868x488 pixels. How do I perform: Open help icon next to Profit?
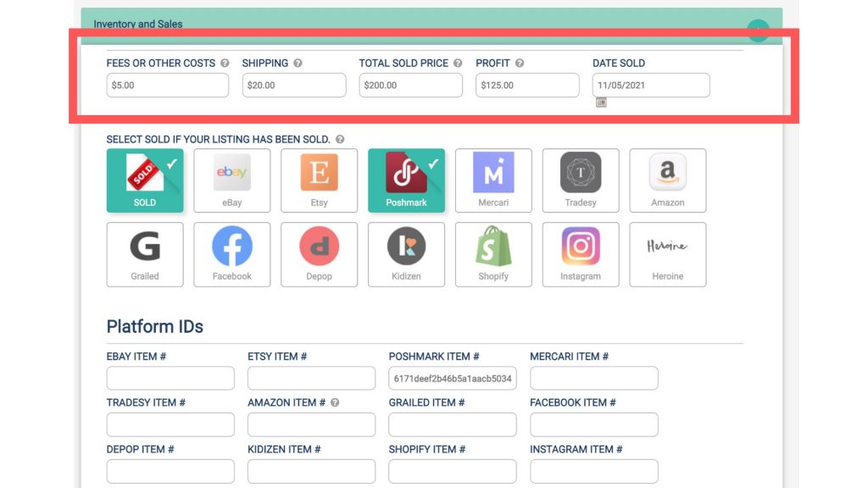[x=520, y=63]
